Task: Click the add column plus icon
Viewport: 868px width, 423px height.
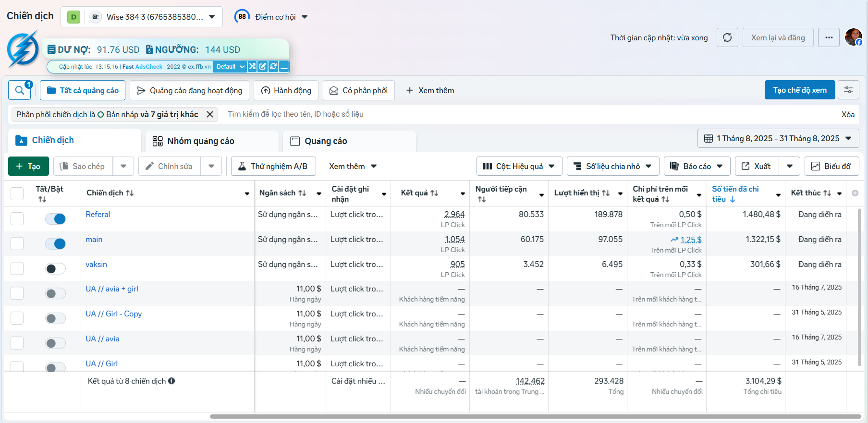Action: (855, 193)
